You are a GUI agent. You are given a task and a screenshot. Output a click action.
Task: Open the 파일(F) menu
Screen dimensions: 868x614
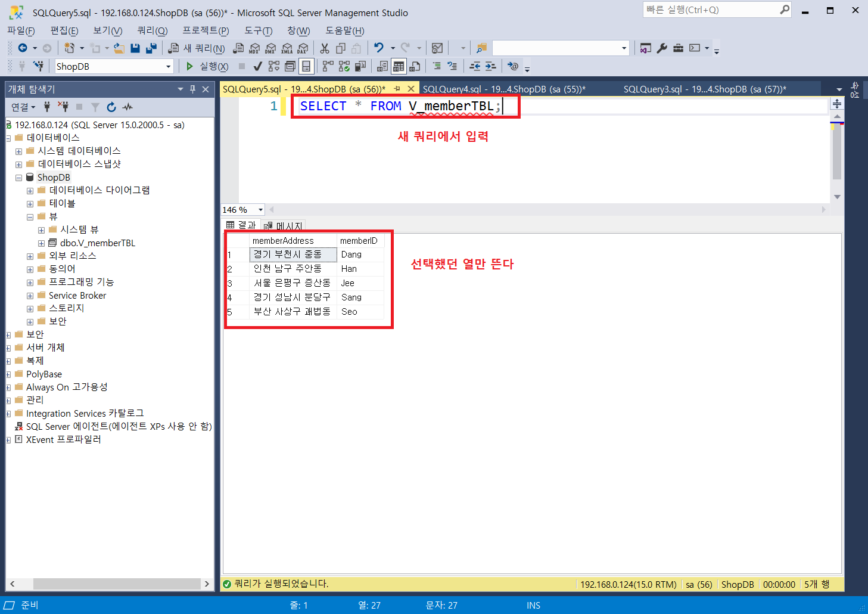point(21,30)
